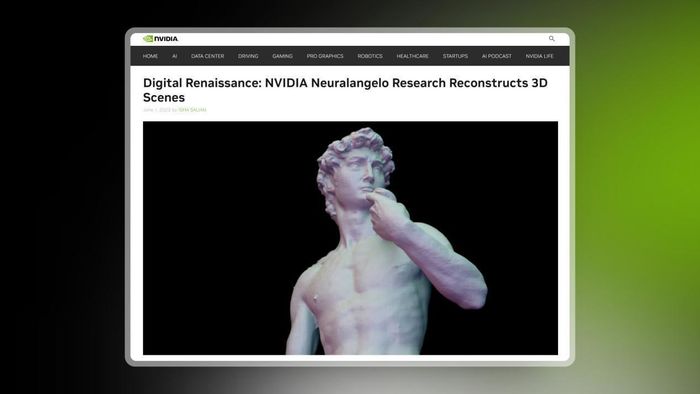Image resolution: width=700 pixels, height=394 pixels.
Task: Open the PRO GRAPHICS category
Action: point(325,56)
